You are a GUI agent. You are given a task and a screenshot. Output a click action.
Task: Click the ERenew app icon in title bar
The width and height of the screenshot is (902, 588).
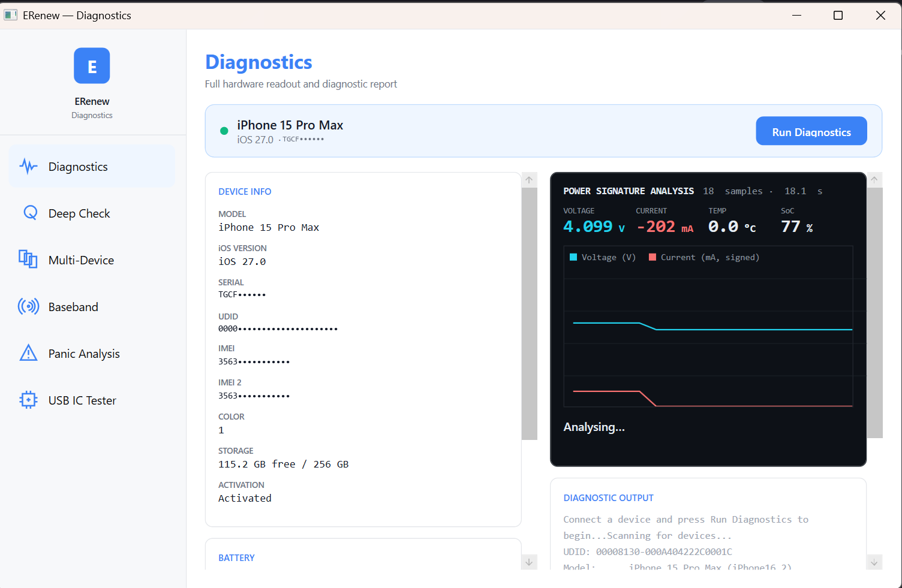click(10, 15)
